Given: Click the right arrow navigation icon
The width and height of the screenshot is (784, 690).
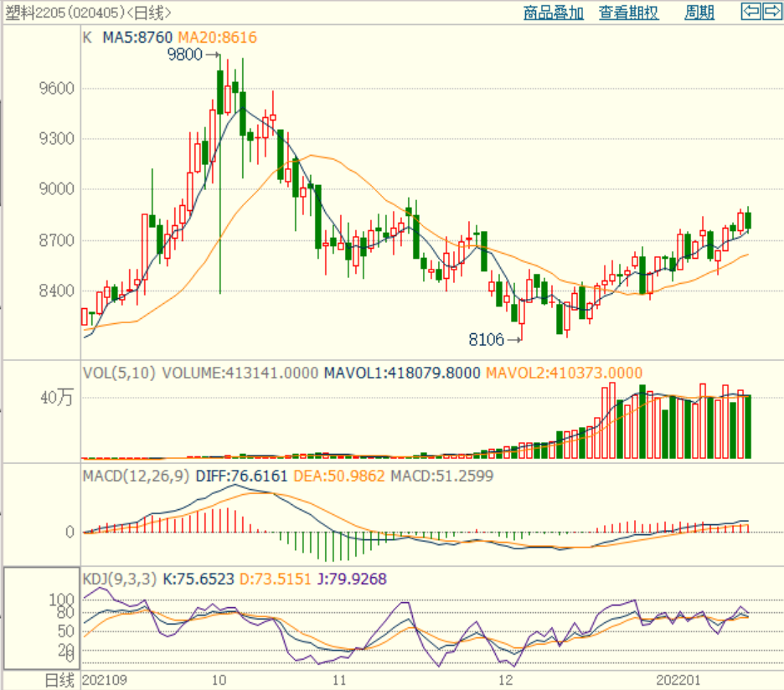Looking at the screenshot, I should 771,12.
